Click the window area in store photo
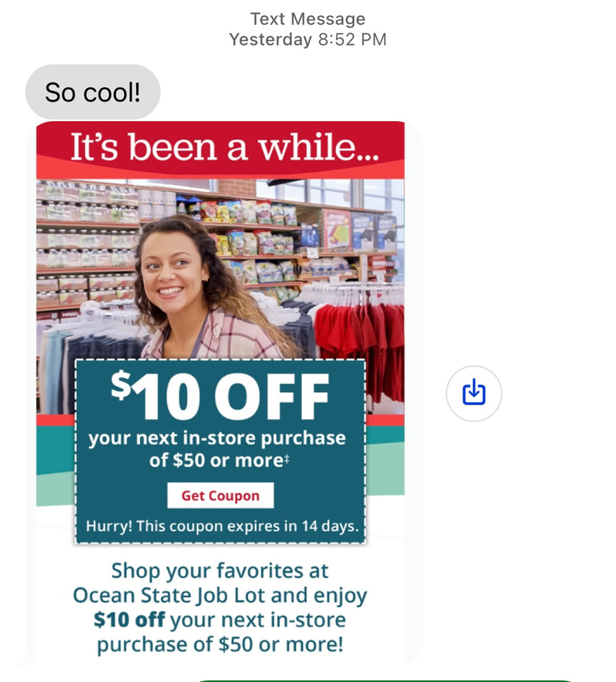This screenshot has height=682, width=616. tap(331, 192)
